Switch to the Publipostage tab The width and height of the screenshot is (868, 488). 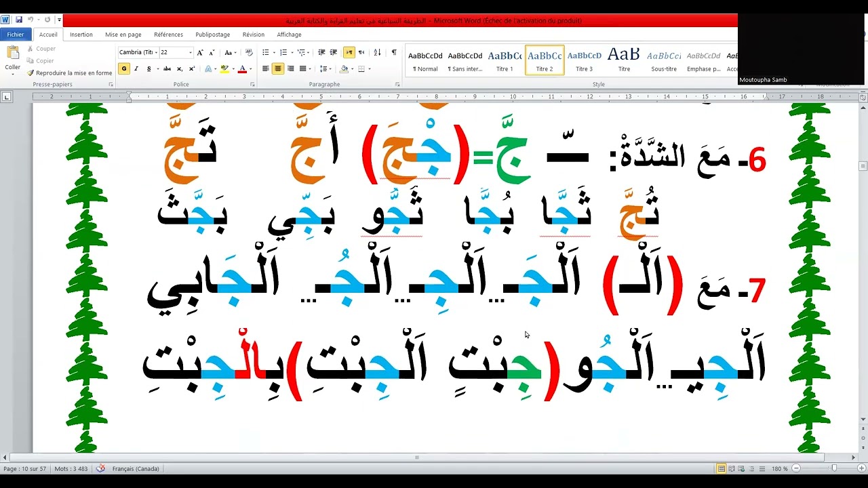(213, 35)
